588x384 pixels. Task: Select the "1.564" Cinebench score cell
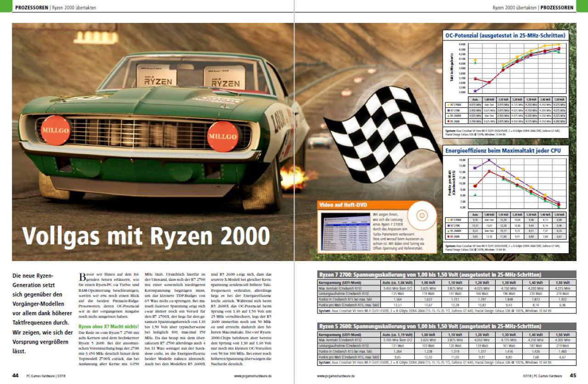tap(398, 299)
